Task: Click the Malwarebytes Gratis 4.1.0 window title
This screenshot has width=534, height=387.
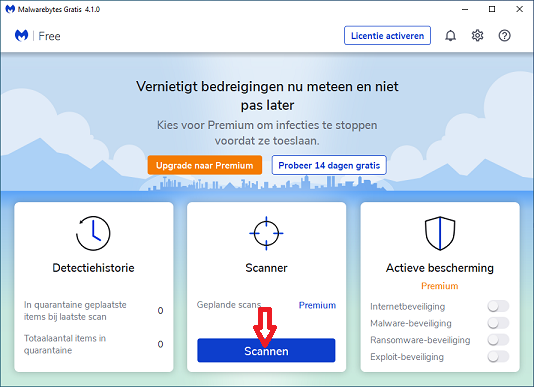Action: tap(59, 10)
